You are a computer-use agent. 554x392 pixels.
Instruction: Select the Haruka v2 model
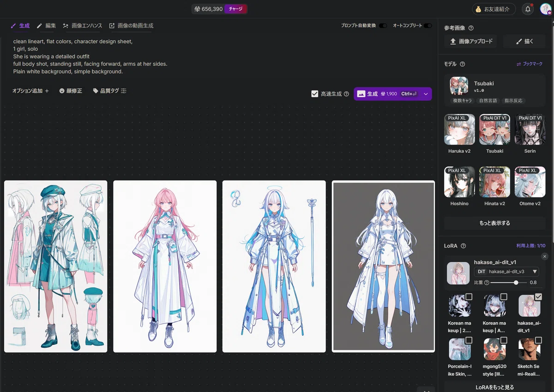(459, 129)
